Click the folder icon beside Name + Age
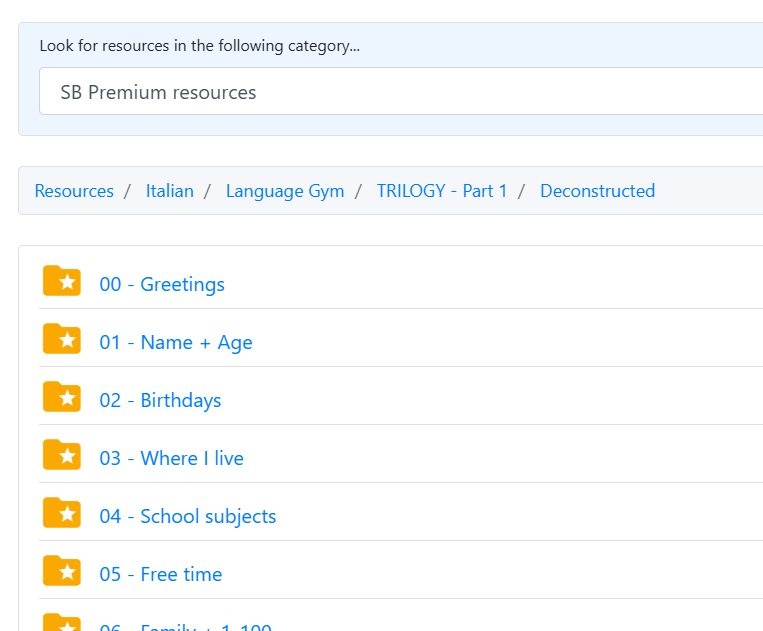Screen dimensions: 763x631 [x=62, y=339]
